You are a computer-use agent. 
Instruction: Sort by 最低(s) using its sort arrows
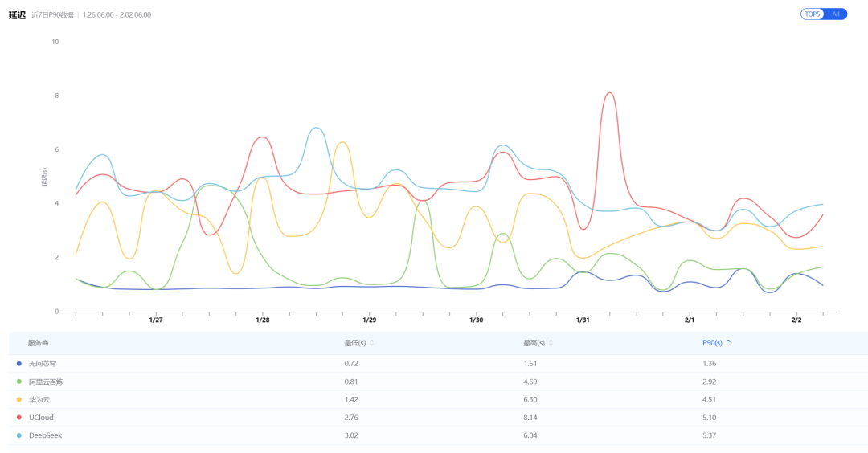click(x=371, y=343)
